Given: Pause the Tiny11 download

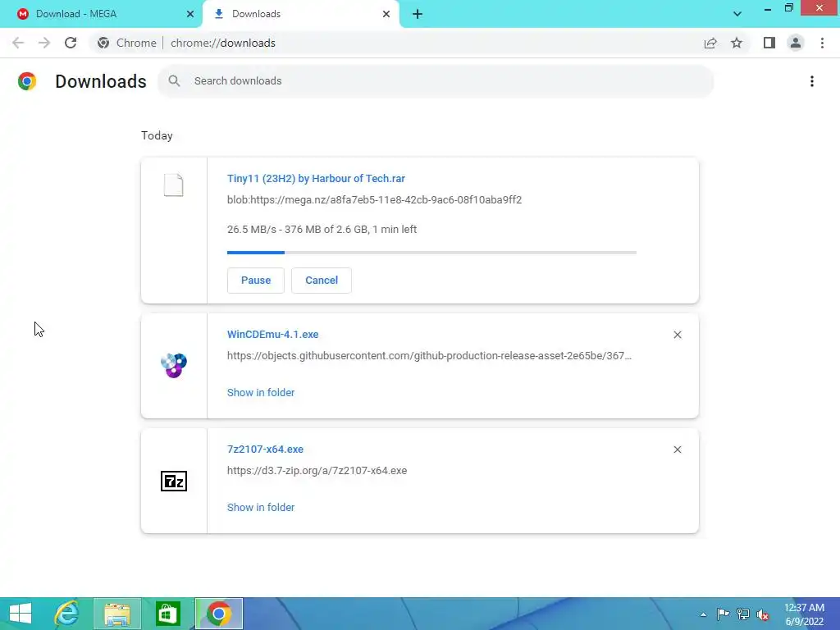Looking at the screenshot, I should click(256, 281).
